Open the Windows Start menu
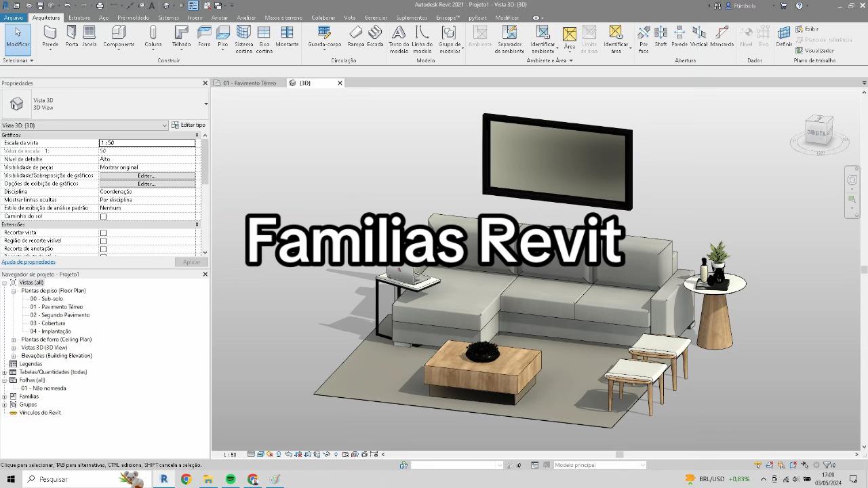 [x=11, y=479]
